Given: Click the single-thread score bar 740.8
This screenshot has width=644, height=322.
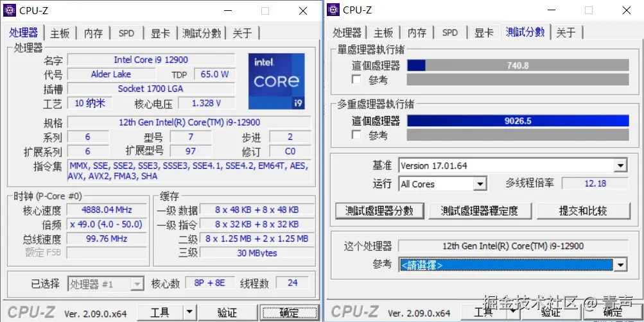Looking at the screenshot, I should [x=518, y=65].
